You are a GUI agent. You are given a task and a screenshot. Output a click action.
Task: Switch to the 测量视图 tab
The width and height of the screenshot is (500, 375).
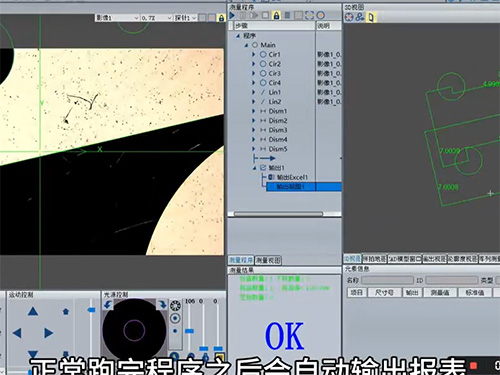[x=268, y=260]
